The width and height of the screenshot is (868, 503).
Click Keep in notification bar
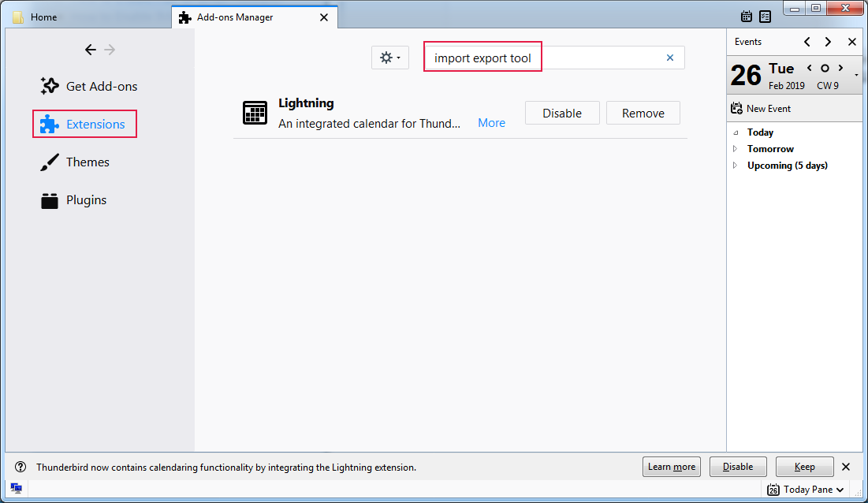(x=804, y=467)
